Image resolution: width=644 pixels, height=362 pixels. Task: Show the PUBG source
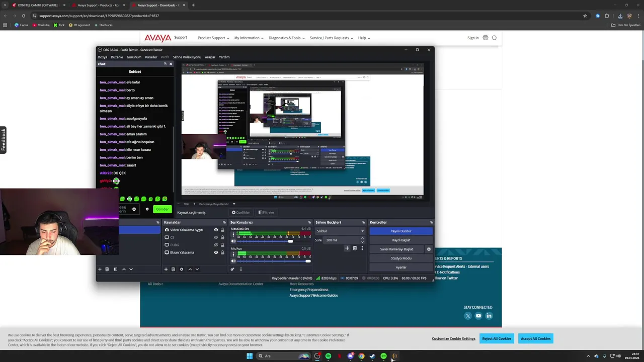(x=216, y=245)
